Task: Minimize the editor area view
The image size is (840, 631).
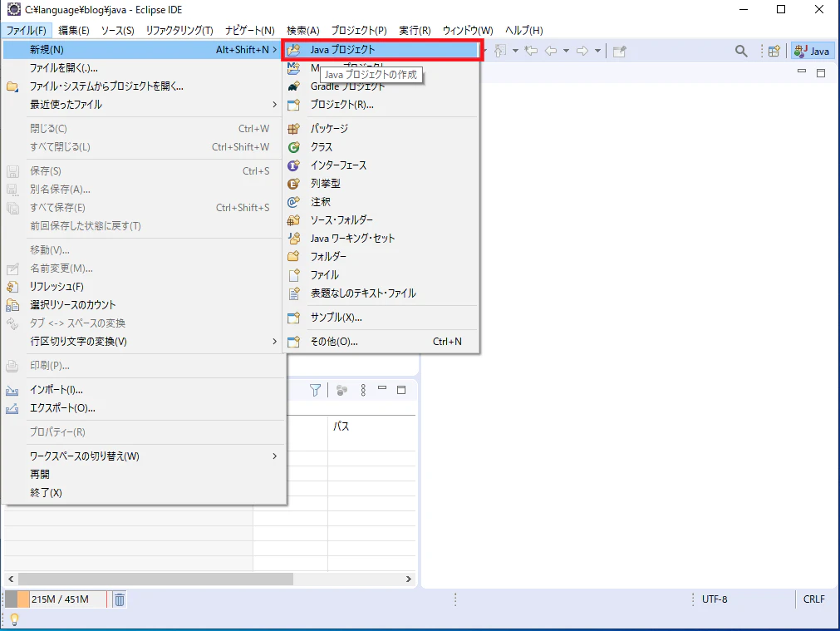Action: coord(802,71)
